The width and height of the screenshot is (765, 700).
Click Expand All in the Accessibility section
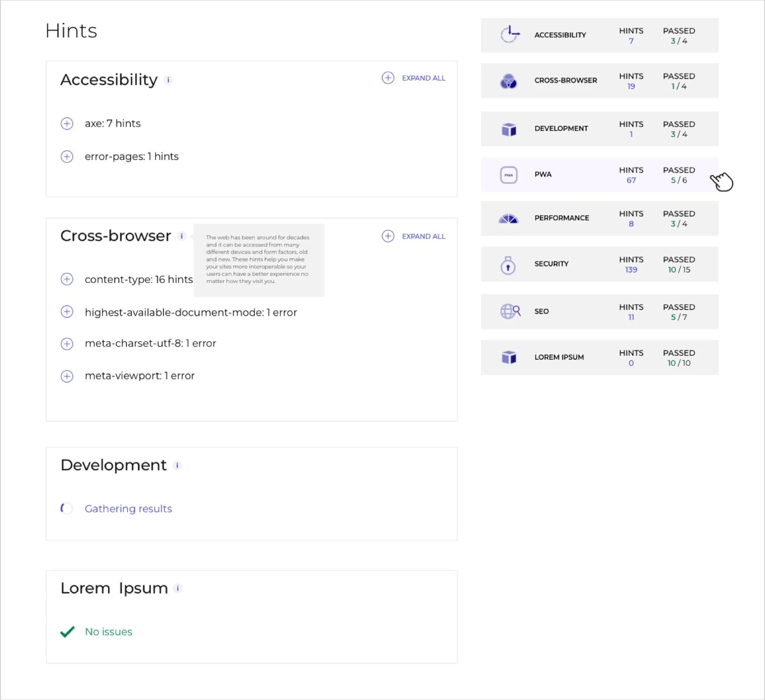tap(414, 78)
